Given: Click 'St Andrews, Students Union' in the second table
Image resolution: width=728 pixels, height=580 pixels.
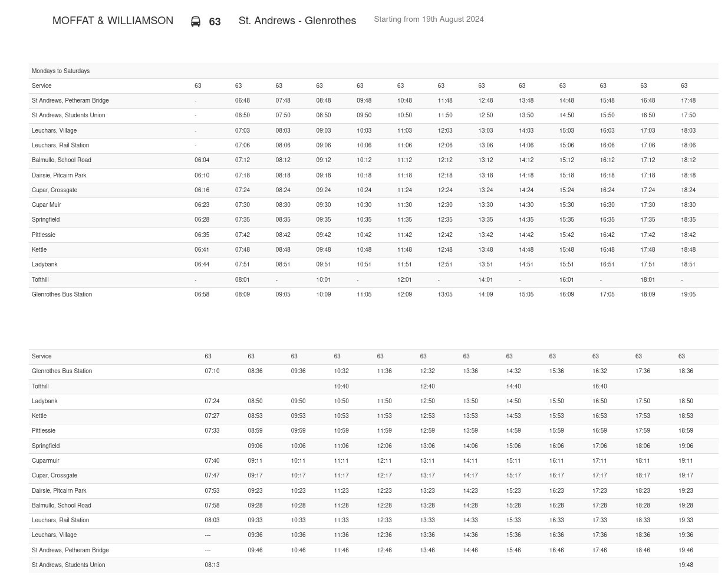Looking at the screenshot, I should tap(68, 565).
